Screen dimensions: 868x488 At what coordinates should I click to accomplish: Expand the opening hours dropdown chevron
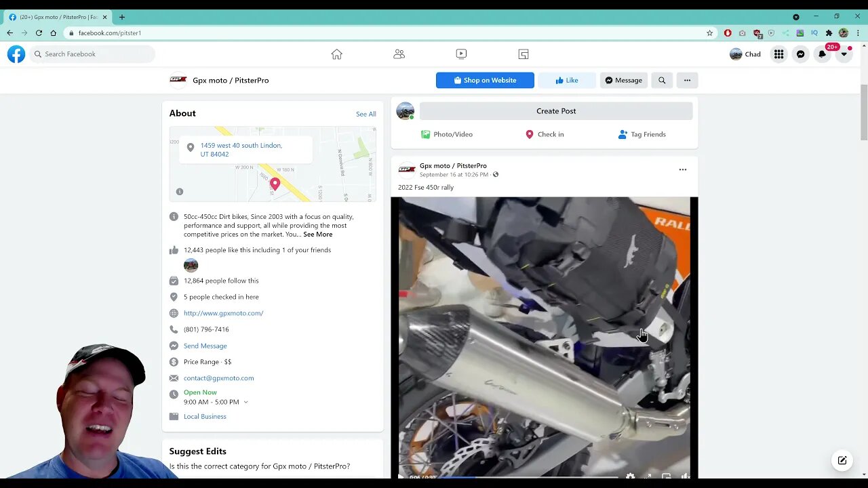[245, 402]
